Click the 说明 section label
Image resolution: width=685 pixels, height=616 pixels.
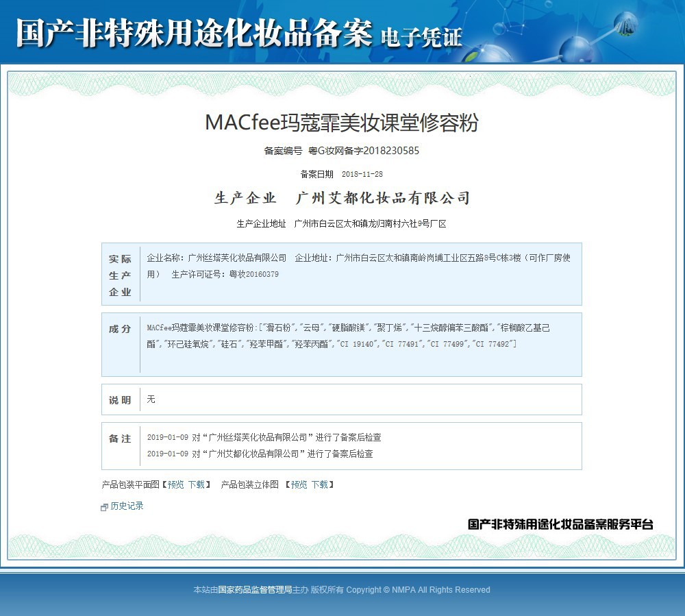[120, 400]
